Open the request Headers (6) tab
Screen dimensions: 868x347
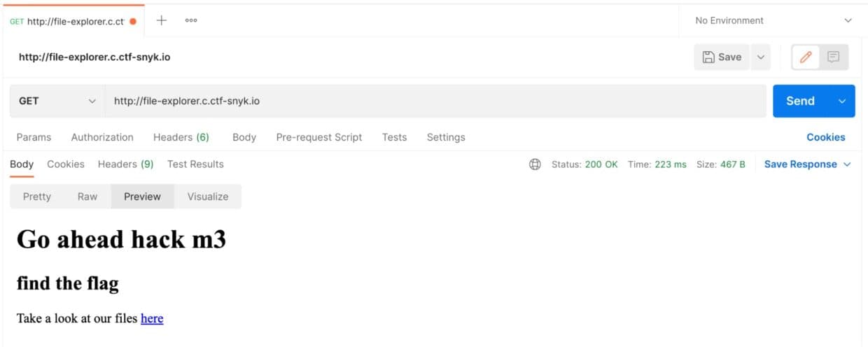tap(181, 137)
